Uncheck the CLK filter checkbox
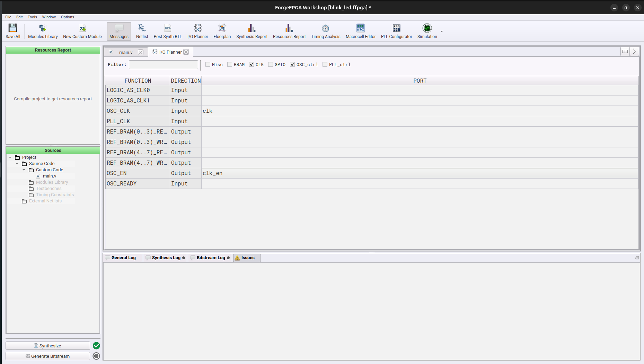Image resolution: width=644 pixels, height=364 pixels. click(x=252, y=64)
